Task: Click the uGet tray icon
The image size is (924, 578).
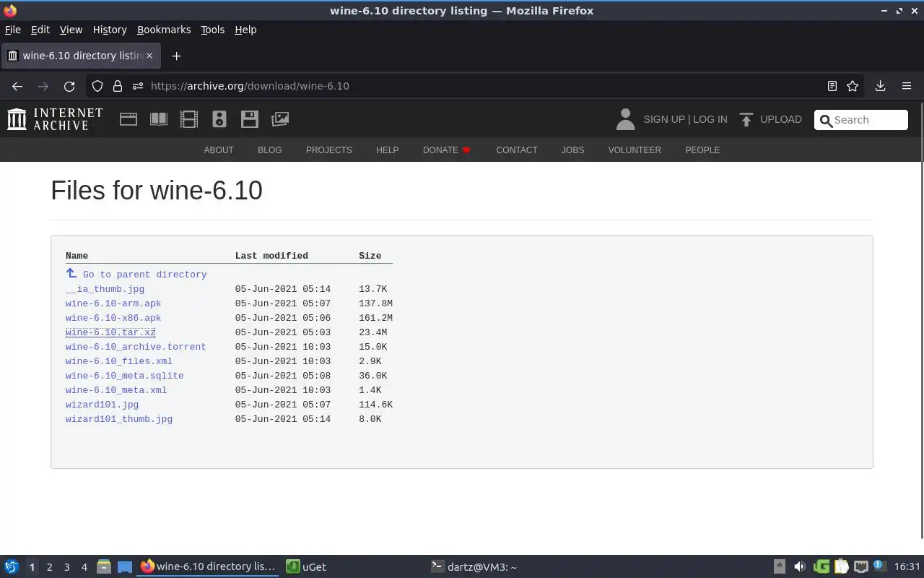Action: [x=821, y=567]
